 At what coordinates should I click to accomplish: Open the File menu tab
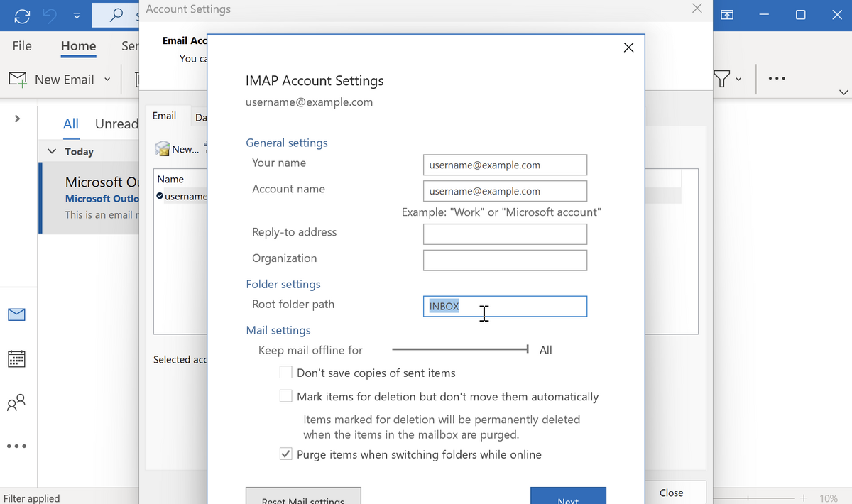[22, 45]
